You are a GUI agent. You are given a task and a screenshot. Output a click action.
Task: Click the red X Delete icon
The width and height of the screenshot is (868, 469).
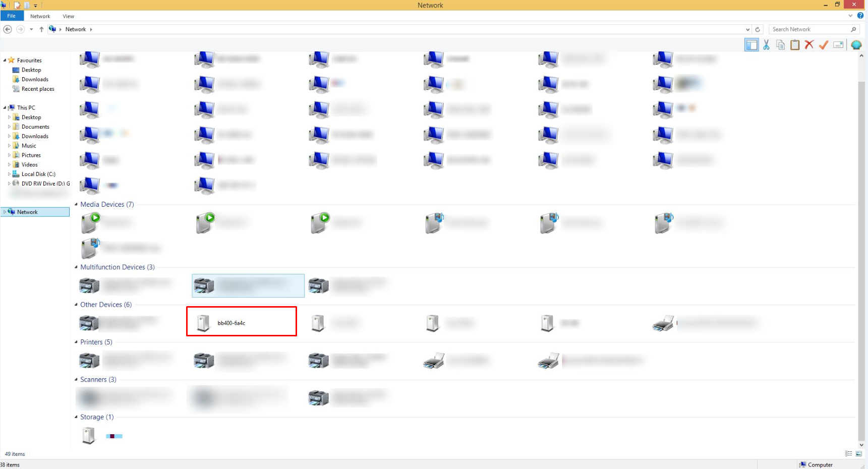[x=809, y=44]
